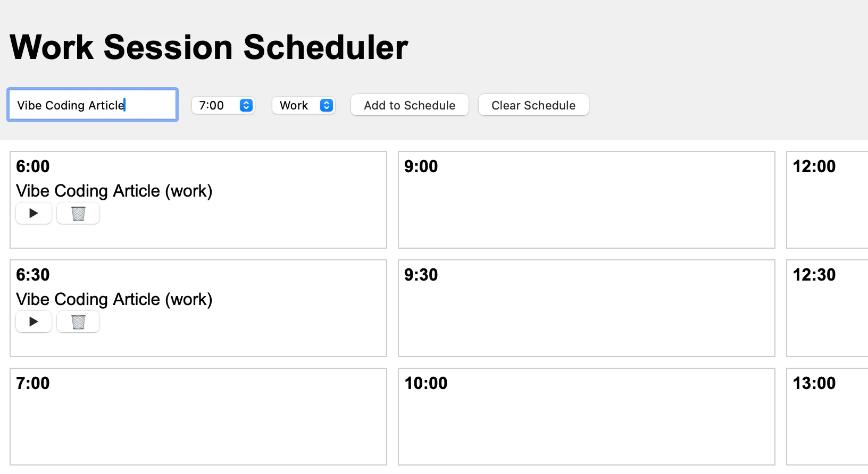
Task: Remove the 6:30 session using trash icon
Action: pos(78,322)
